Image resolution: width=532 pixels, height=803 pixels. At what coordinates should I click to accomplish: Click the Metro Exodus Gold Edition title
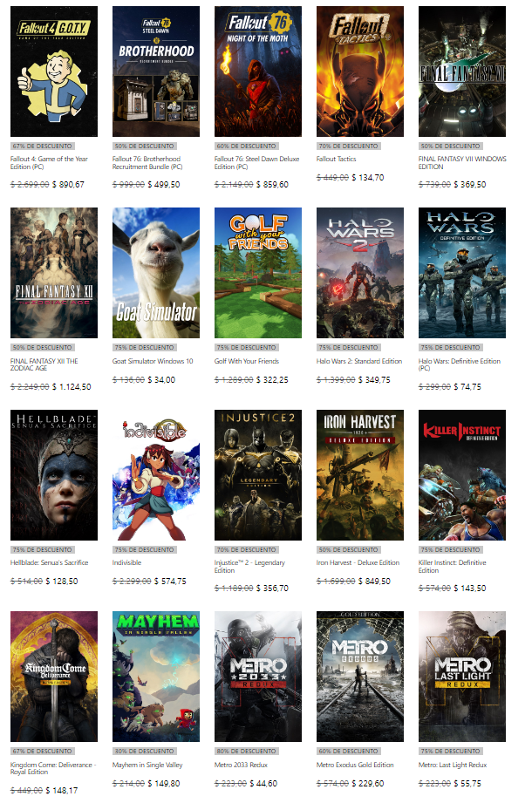pos(354,765)
